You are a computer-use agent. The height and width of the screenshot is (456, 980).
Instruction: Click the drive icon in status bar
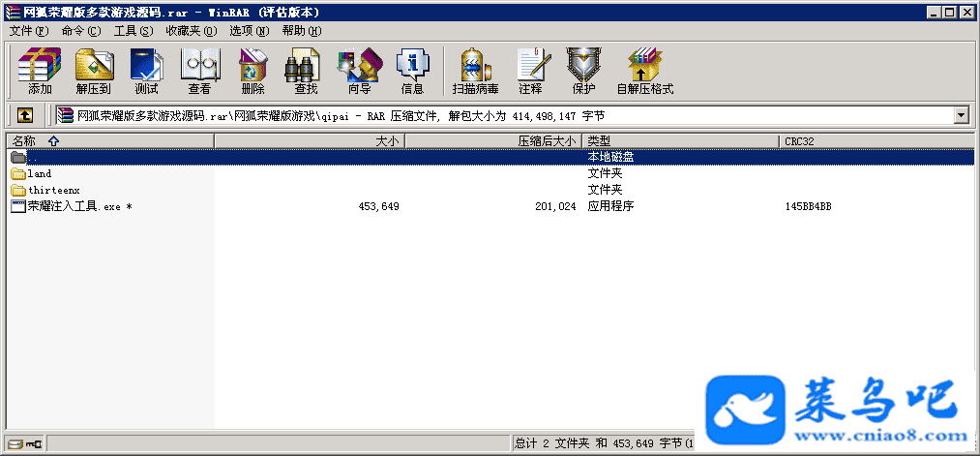tap(15, 444)
